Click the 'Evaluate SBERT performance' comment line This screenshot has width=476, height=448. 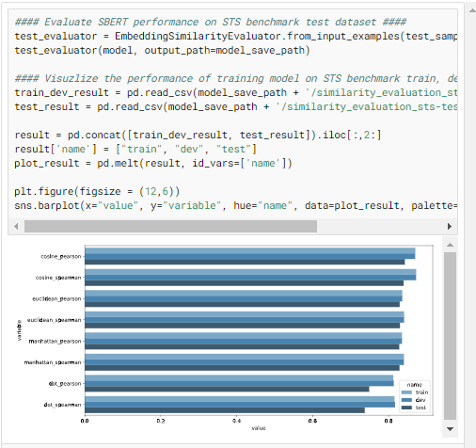pos(211,22)
